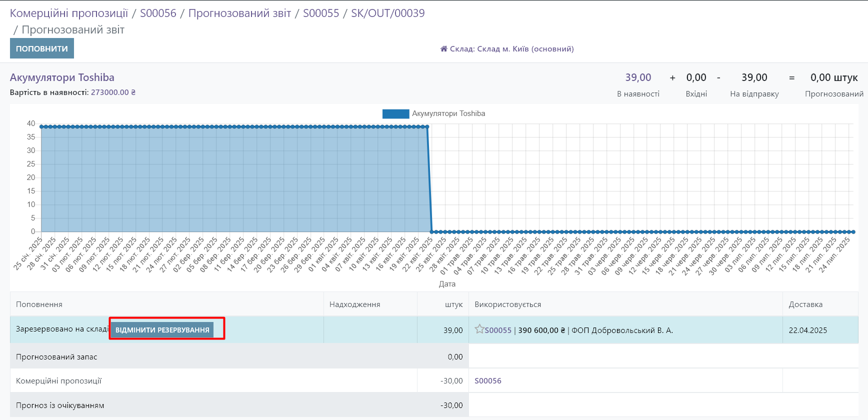Open SK/OUT/00039 breadcrumb link
This screenshot has width=868, height=420.
tap(387, 13)
